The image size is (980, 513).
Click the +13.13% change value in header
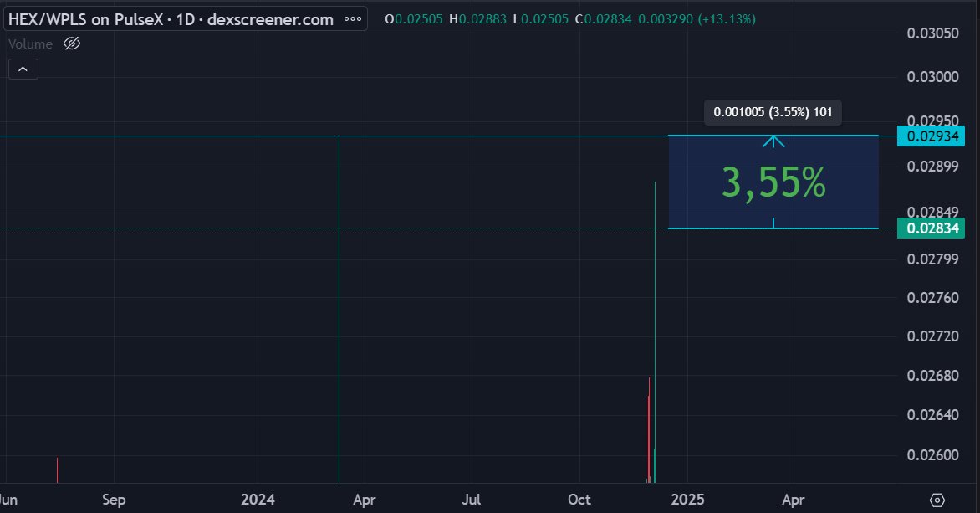coord(727,19)
